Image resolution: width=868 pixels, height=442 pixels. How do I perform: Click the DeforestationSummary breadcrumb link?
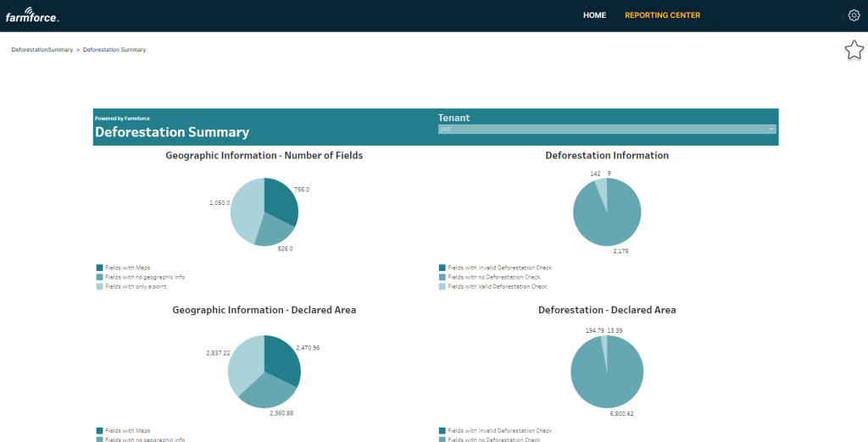click(42, 50)
